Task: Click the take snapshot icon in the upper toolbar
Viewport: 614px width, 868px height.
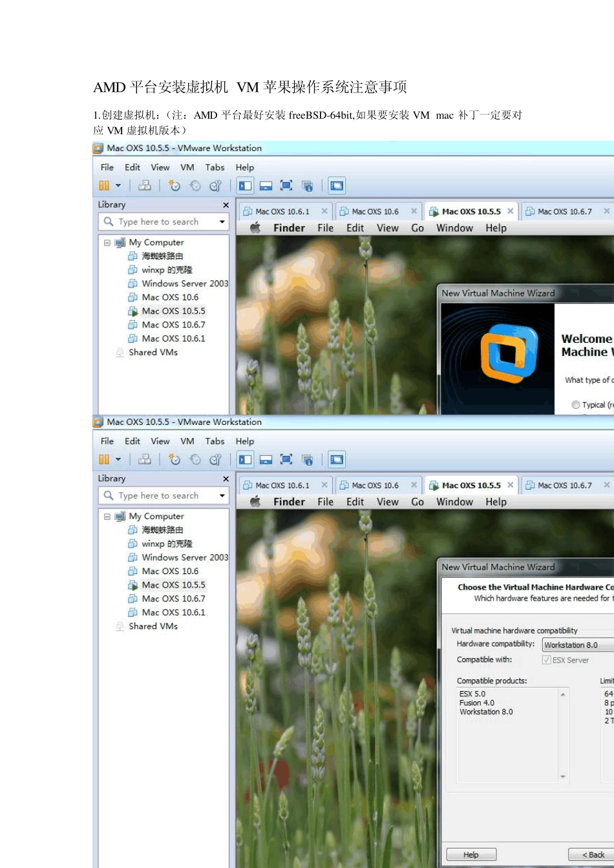Action: pyautogui.click(x=175, y=186)
